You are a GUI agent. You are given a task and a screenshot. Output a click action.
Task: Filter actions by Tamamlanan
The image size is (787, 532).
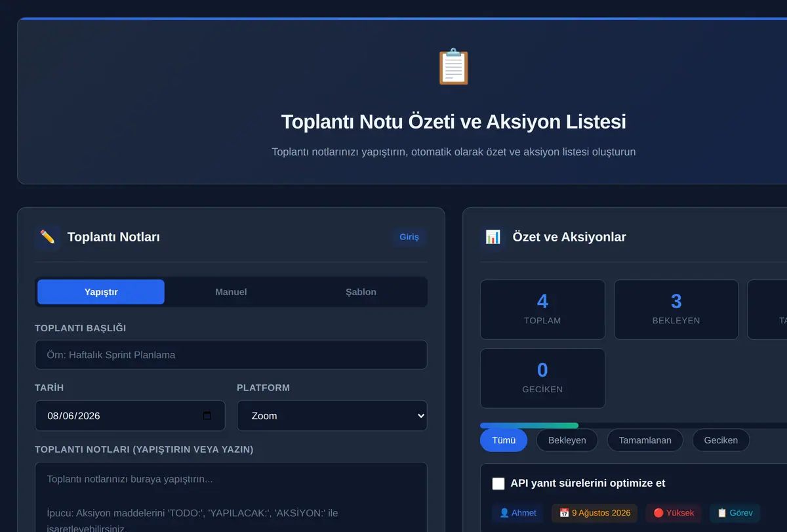[645, 440]
